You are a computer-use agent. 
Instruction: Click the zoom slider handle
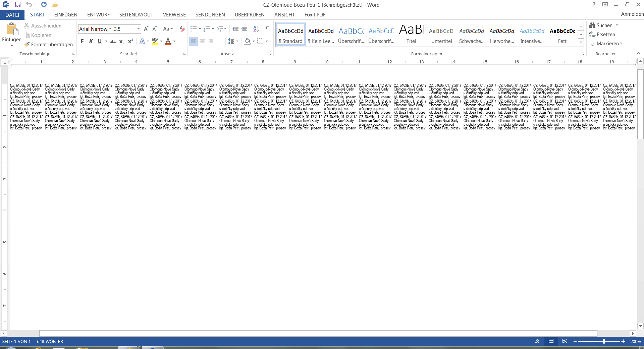pos(604,341)
